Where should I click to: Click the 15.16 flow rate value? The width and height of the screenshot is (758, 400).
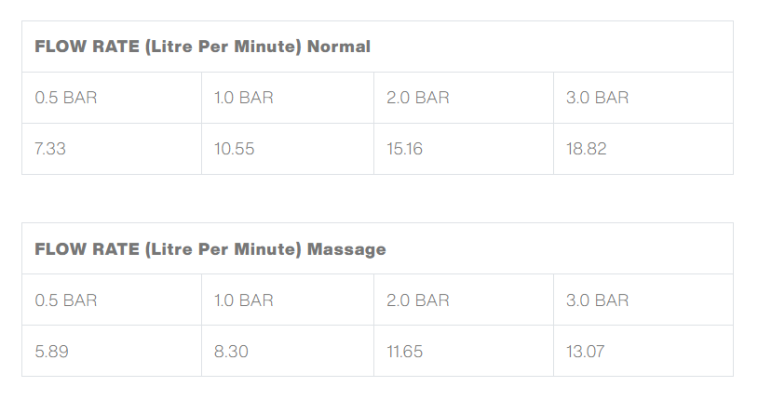[404, 149]
